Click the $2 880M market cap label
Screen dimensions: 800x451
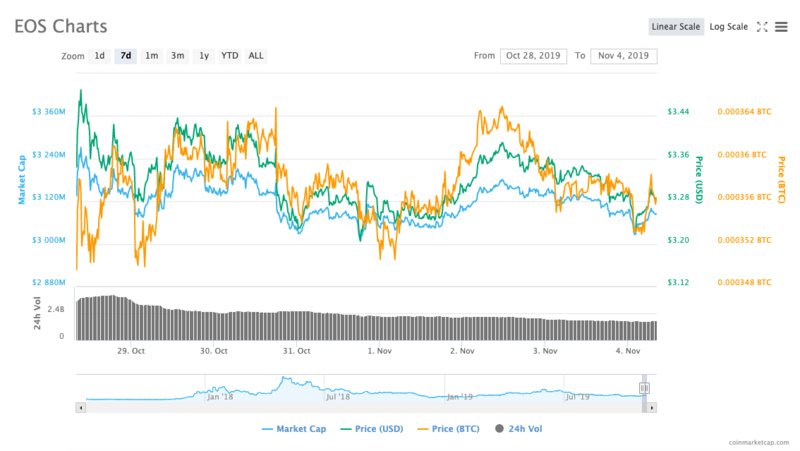click(48, 282)
